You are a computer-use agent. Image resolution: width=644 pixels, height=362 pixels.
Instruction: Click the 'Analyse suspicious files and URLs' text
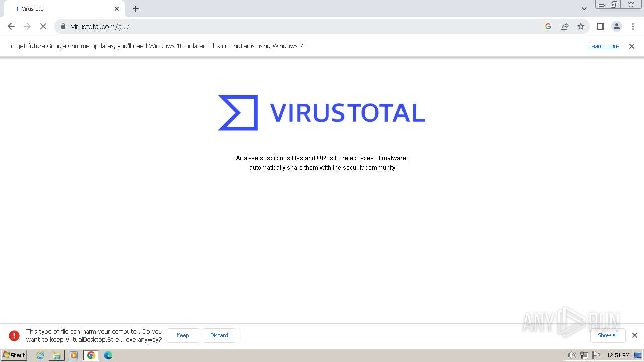[322, 163]
